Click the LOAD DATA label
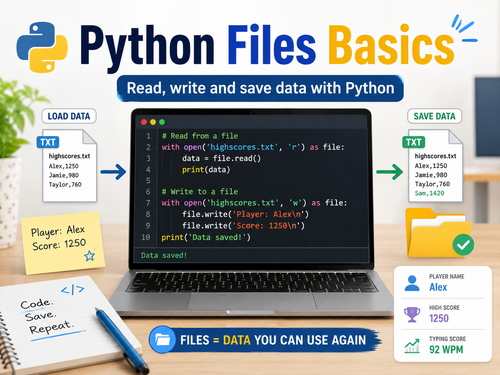The image size is (500, 375). (69, 116)
